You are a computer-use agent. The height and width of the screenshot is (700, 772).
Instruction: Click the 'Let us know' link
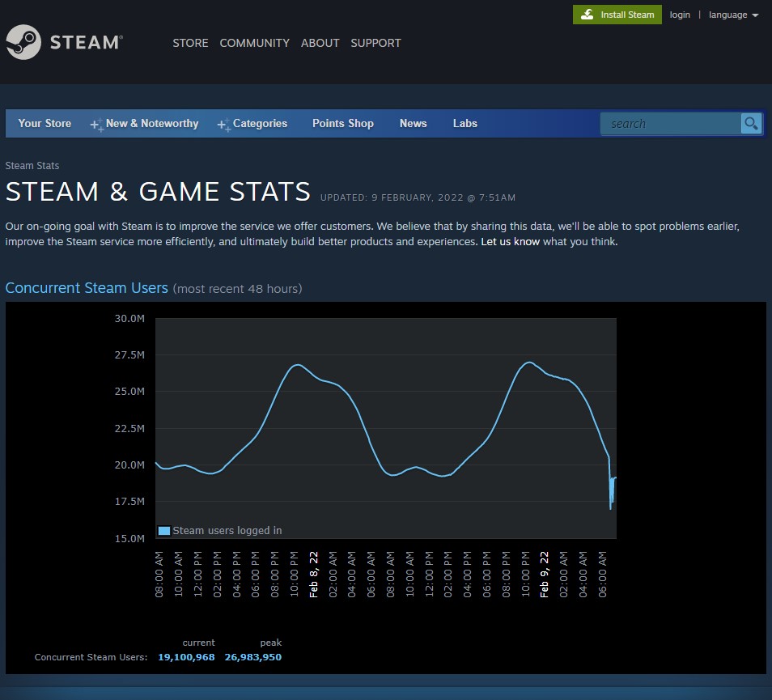pos(510,242)
